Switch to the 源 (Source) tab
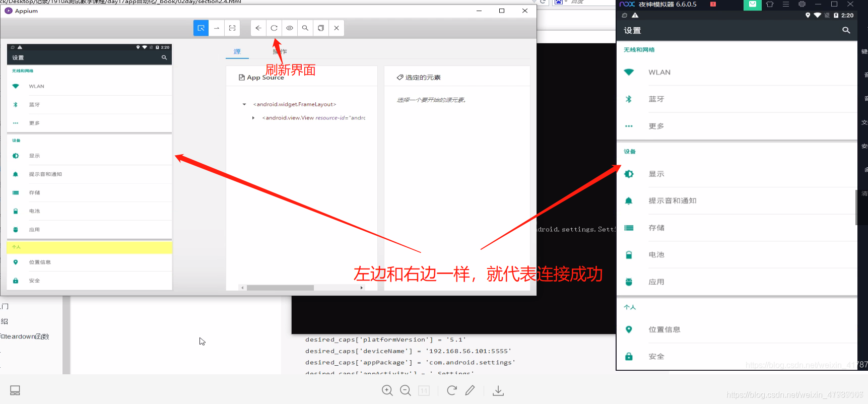 (x=237, y=51)
